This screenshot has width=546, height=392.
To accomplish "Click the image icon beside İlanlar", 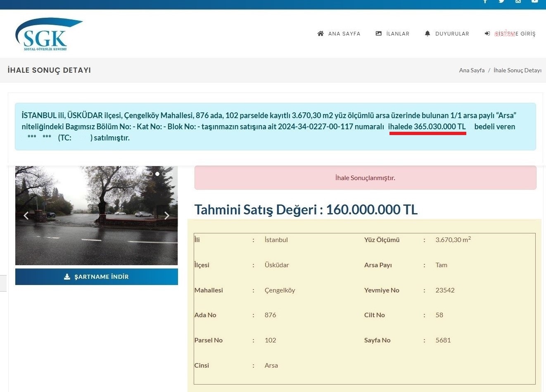I will 379,33.
